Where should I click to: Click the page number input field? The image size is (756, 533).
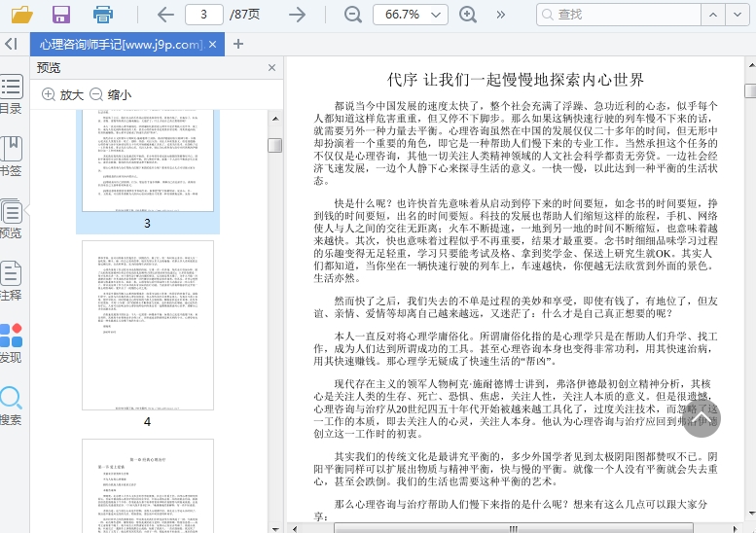point(204,15)
